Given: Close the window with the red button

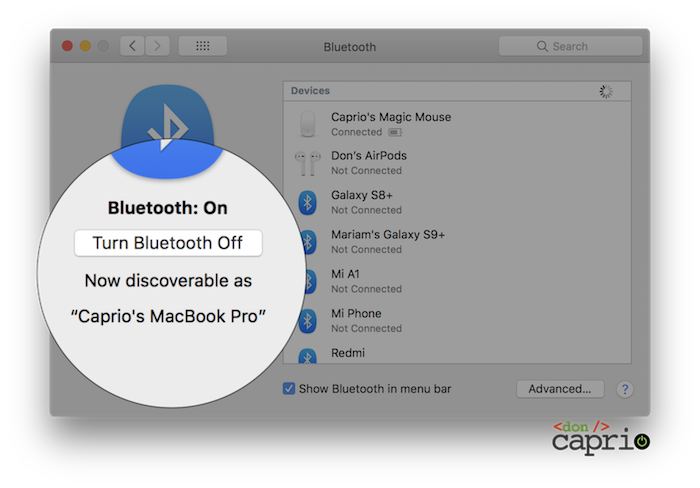Looking at the screenshot, I should (x=67, y=46).
